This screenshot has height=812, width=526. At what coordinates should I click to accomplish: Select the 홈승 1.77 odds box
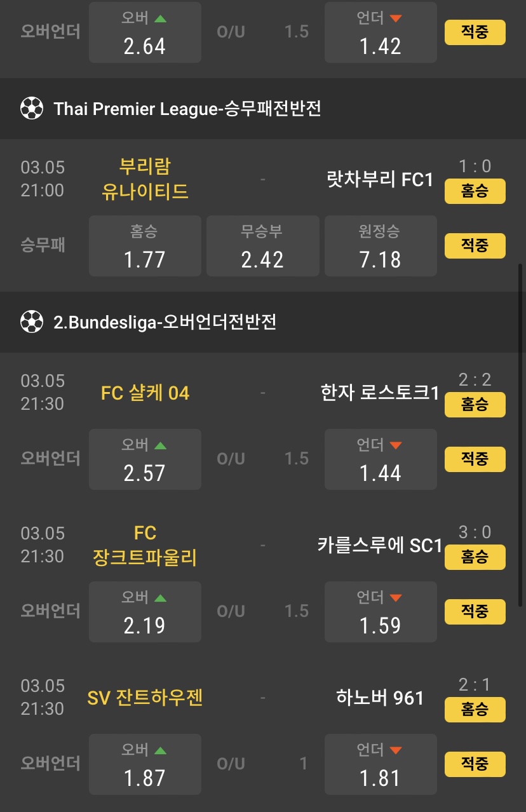click(x=145, y=246)
